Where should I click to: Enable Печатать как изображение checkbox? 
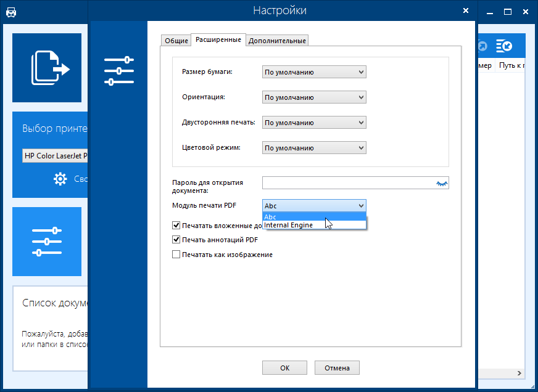(x=176, y=255)
